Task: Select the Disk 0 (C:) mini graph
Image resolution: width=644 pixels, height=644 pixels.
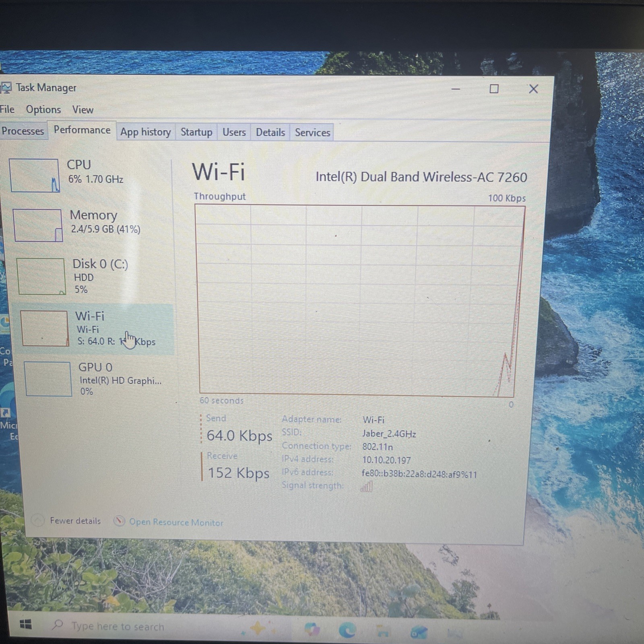Action: [41, 277]
